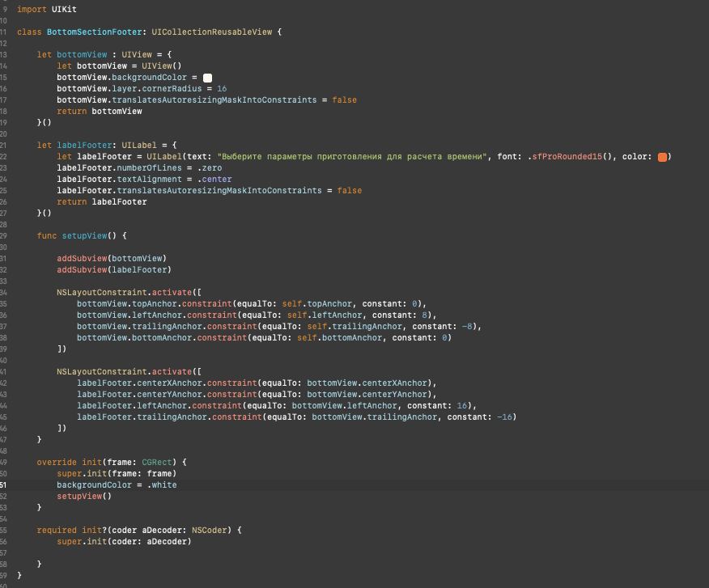Click the white color literal swatch on line 15

(207, 78)
